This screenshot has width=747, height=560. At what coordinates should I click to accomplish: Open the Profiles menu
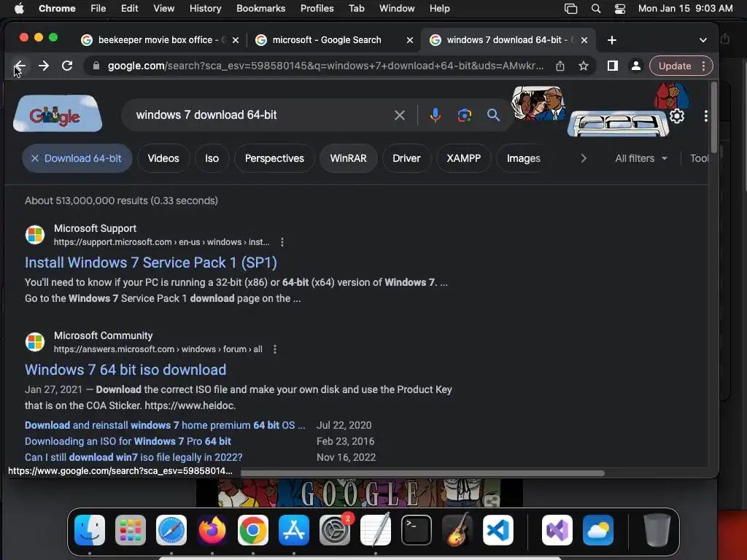click(x=317, y=9)
